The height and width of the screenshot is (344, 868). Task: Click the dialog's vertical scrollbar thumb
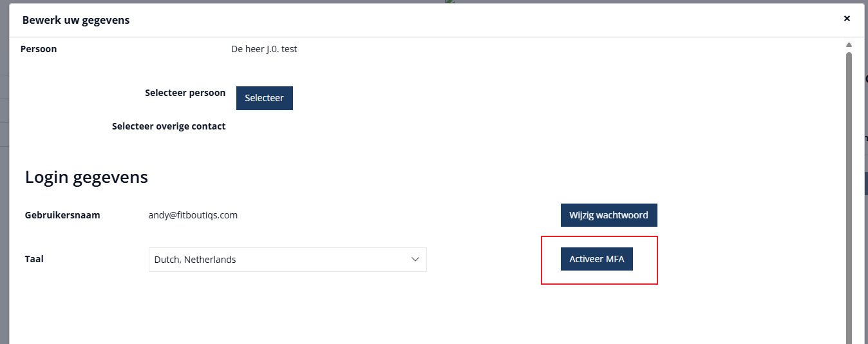849,196
